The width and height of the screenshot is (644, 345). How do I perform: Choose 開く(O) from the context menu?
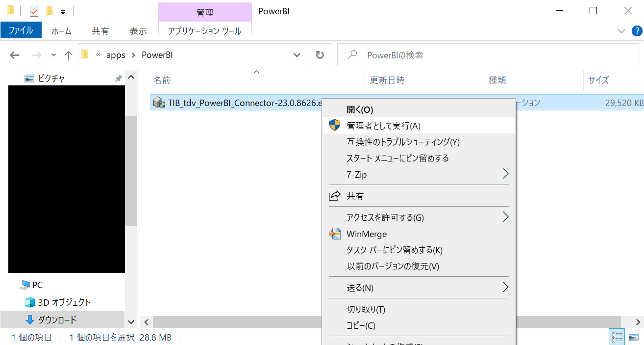(419, 109)
